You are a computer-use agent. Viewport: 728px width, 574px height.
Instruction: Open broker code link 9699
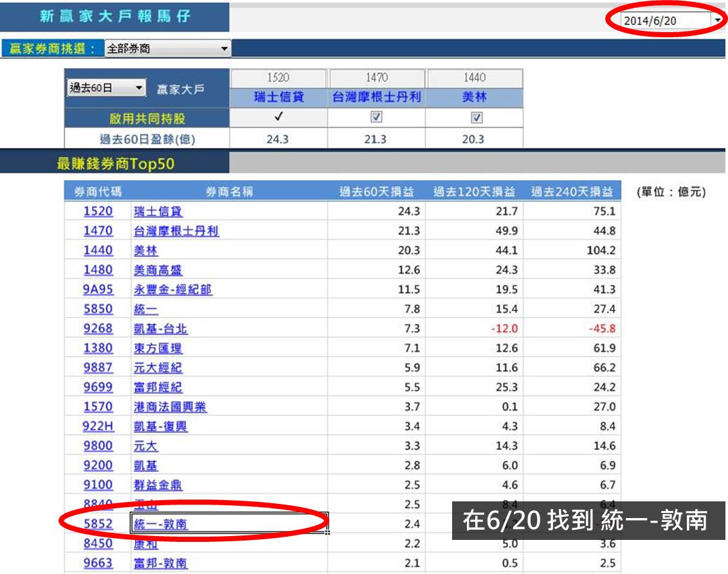[98, 386]
